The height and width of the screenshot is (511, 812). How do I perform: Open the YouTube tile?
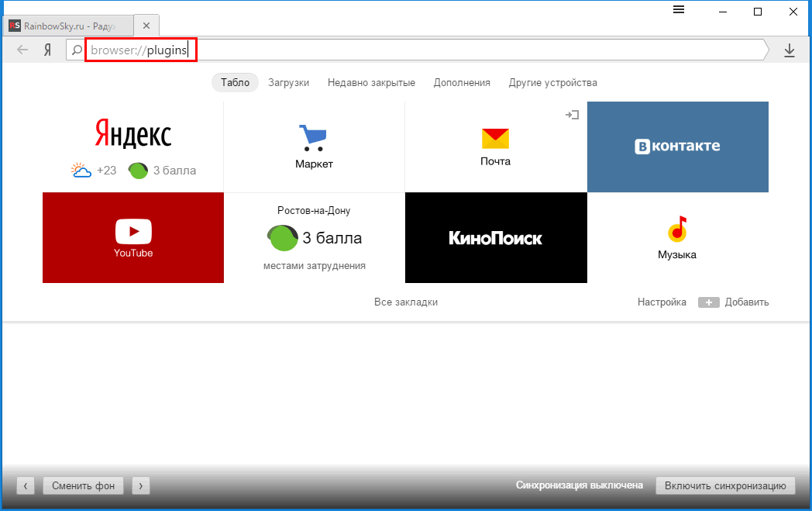pos(133,237)
